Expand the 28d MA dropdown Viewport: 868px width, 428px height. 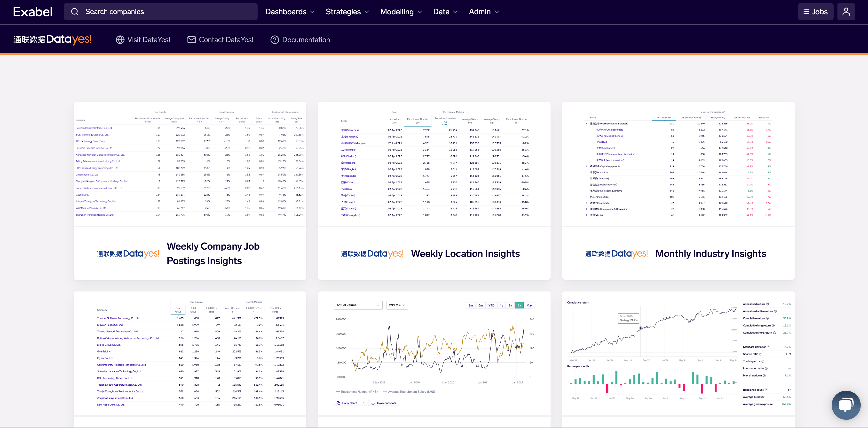(397, 305)
